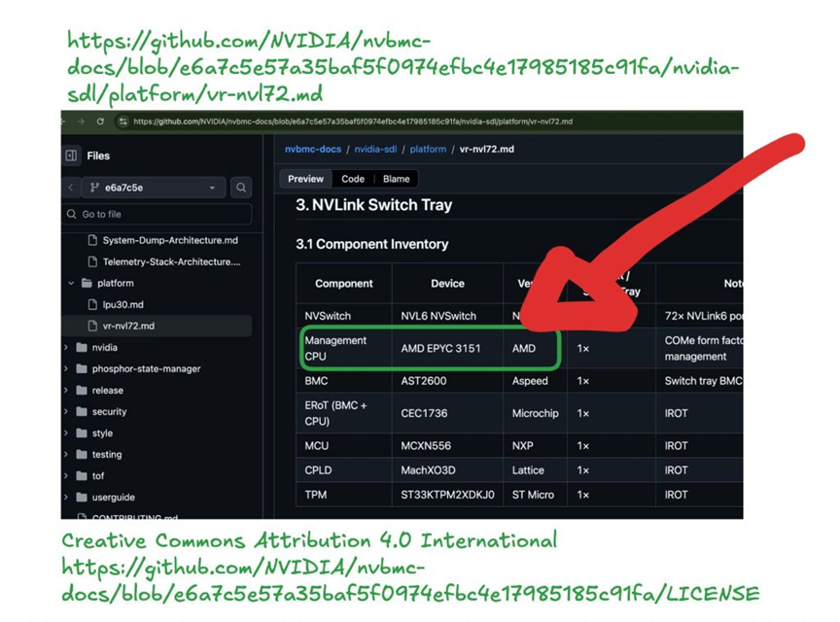840x622 pixels.
Task: Click the github.com address bar URL
Action: pyautogui.click(x=353, y=121)
